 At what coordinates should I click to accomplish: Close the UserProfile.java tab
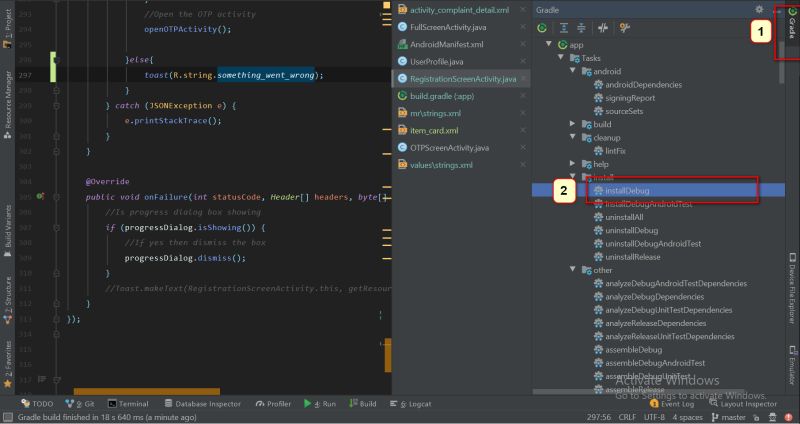523,61
